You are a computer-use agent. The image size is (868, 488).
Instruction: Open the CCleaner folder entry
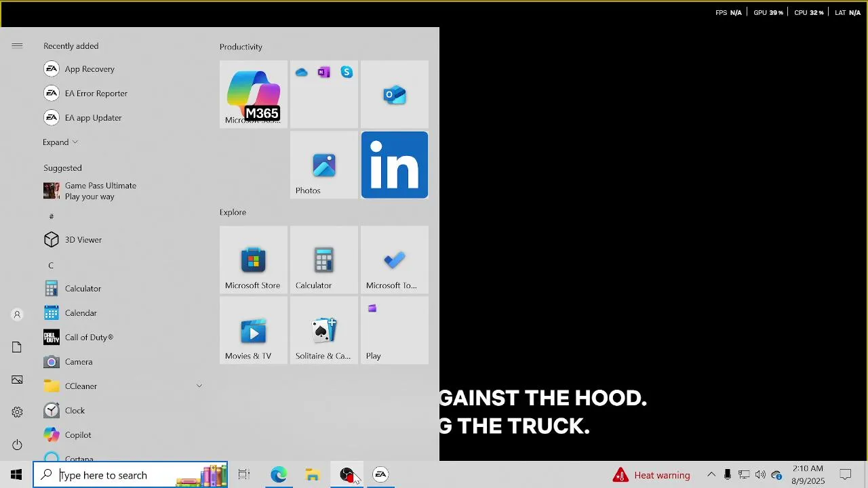pyautogui.click(x=122, y=386)
